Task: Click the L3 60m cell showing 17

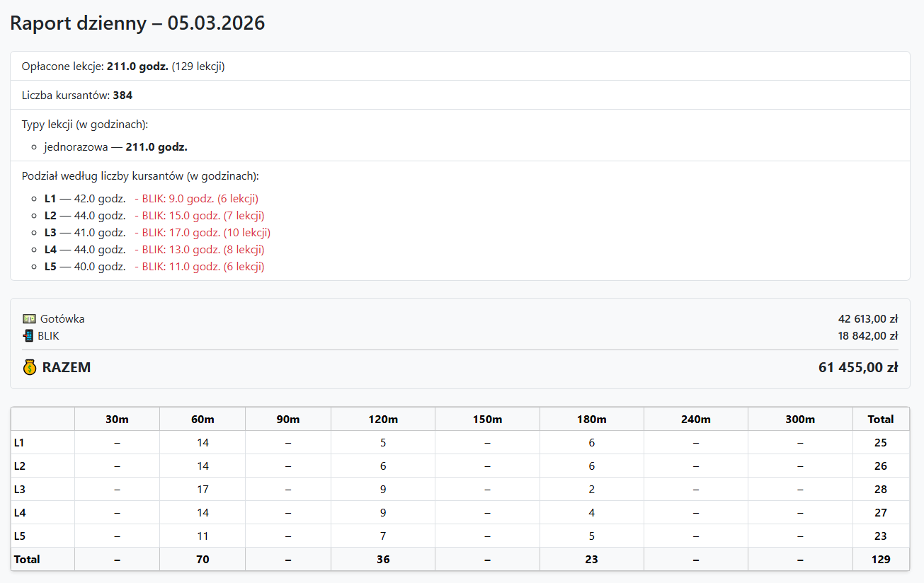Action: tap(203, 490)
